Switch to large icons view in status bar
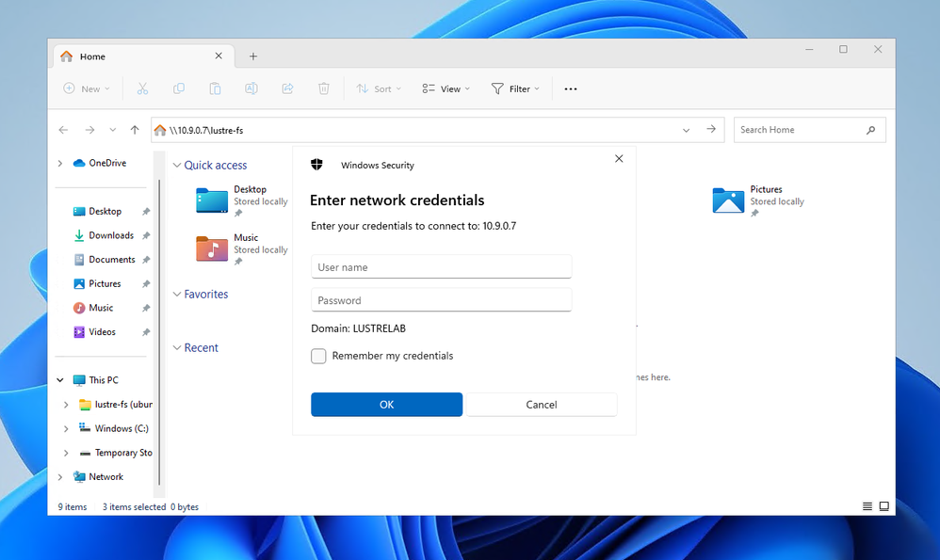The width and height of the screenshot is (940, 560). click(x=884, y=506)
